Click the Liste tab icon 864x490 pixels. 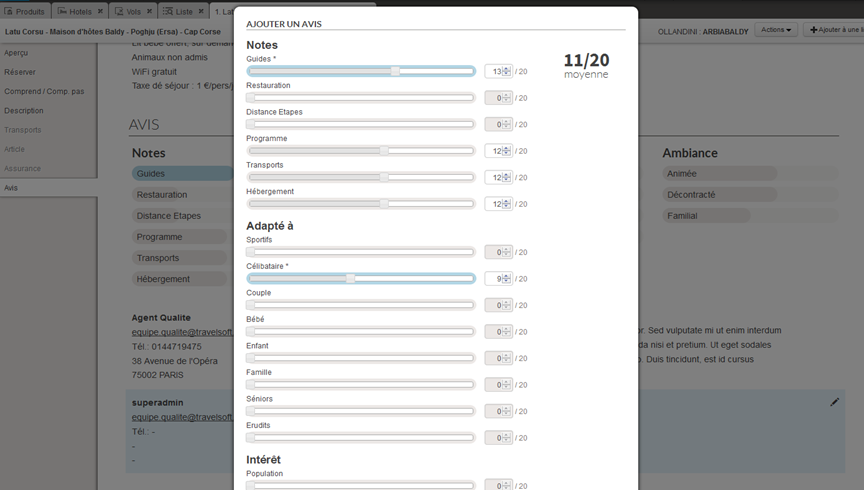coord(168,12)
